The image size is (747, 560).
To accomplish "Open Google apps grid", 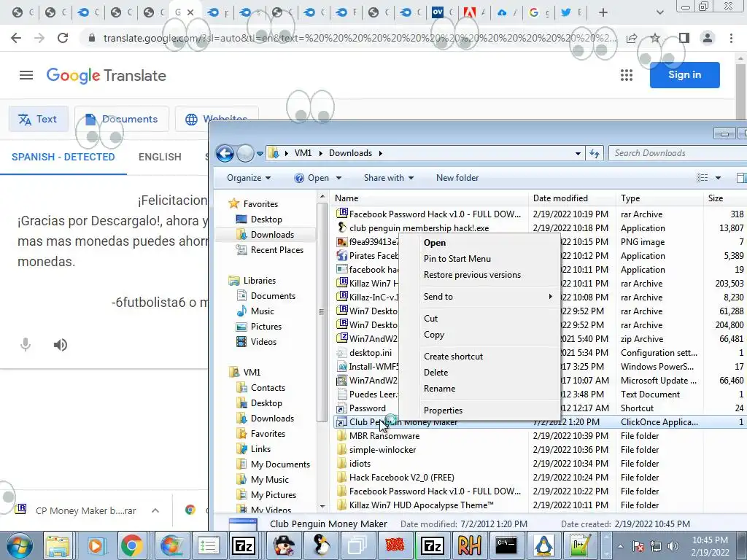I will point(627,75).
